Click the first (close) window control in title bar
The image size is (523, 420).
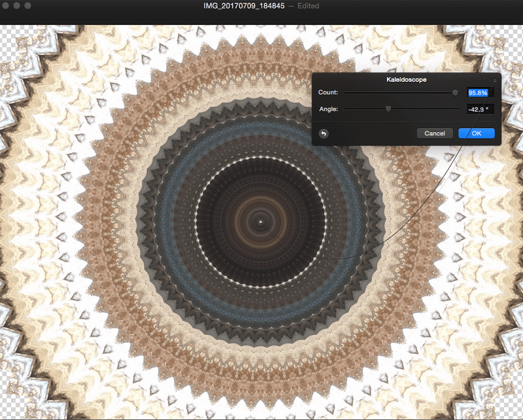tap(5, 6)
